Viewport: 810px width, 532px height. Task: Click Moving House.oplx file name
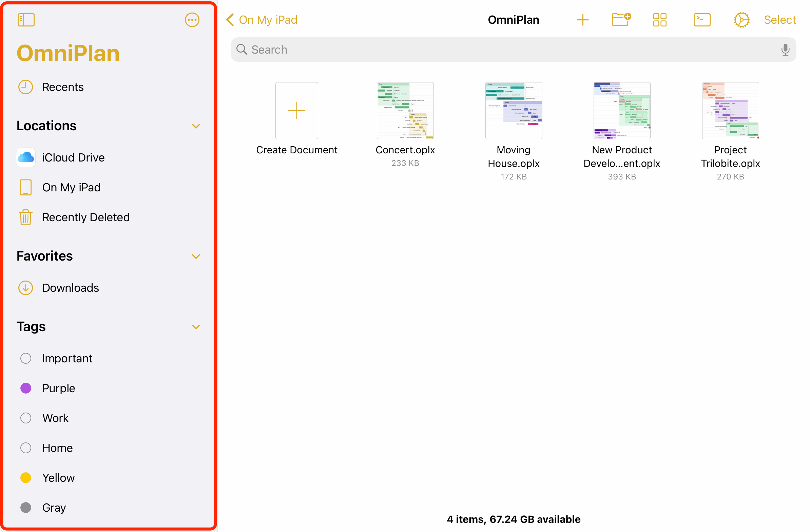coord(514,156)
